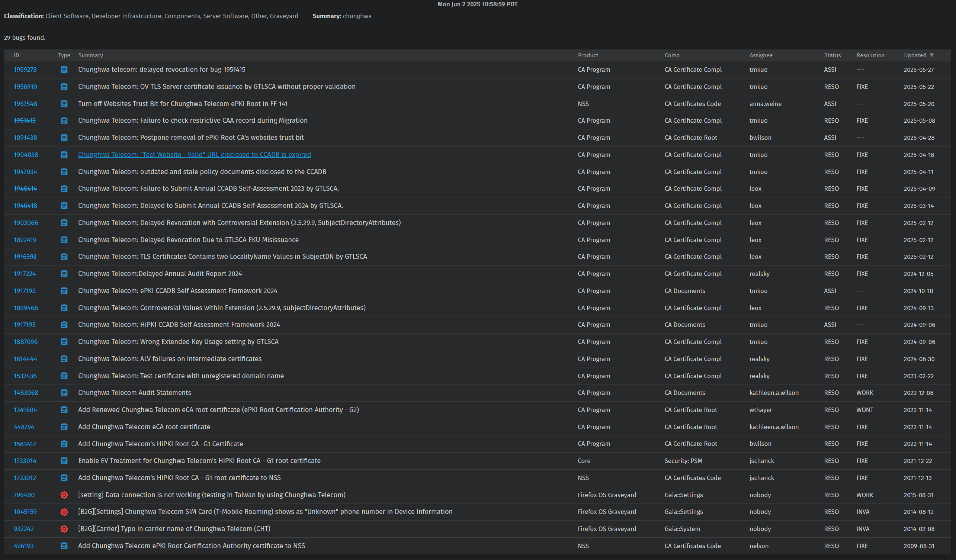
Task: Click assignee 'anna.weine' cell
Action: point(765,103)
